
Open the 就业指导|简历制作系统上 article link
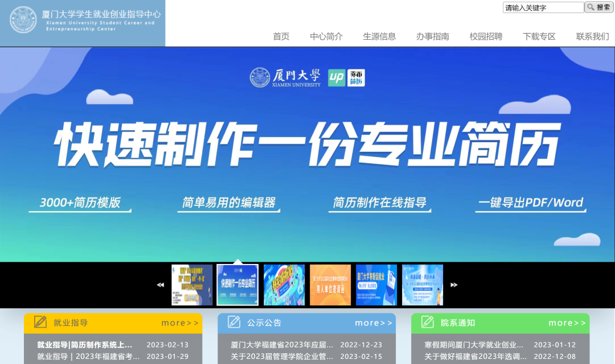tap(85, 345)
